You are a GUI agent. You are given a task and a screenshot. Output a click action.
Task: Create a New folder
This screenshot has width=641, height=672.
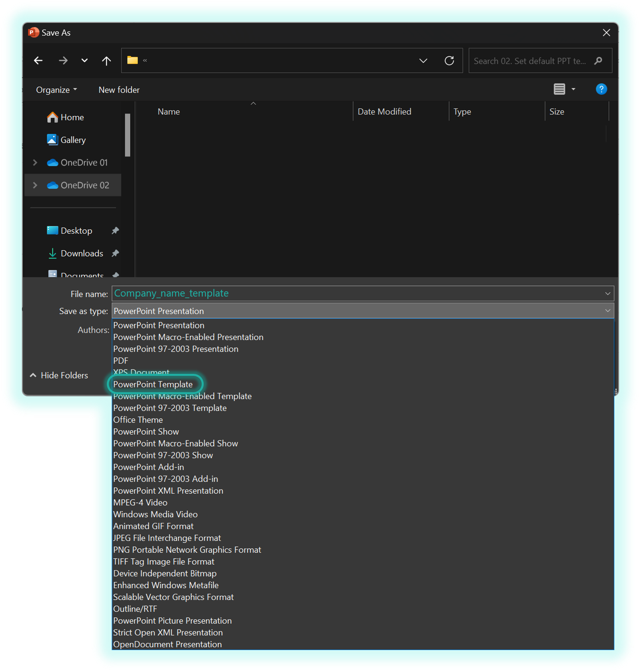coord(119,90)
